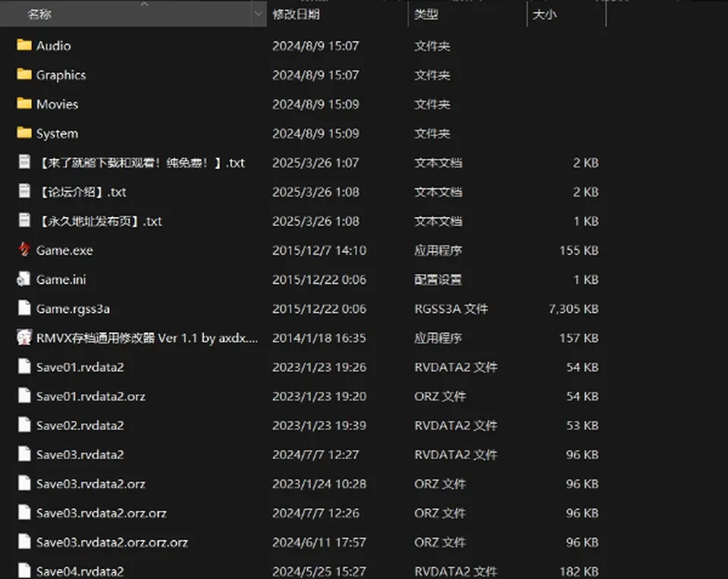The height and width of the screenshot is (579, 728).
Task: Select the Save02.rvdata2 file name
Action: [x=80, y=425]
